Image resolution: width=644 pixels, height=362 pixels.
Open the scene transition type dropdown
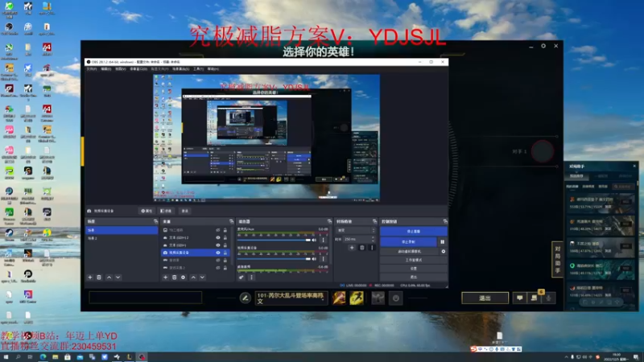(x=356, y=230)
